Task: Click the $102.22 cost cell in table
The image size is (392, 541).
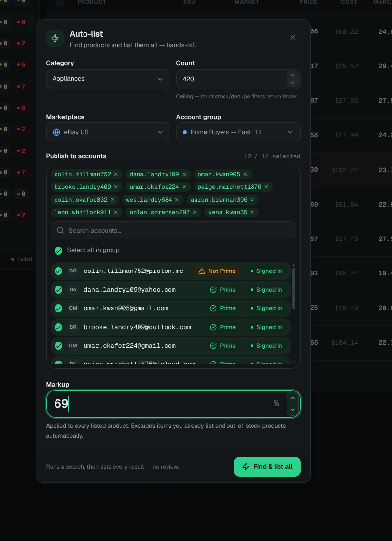Action: point(344,170)
